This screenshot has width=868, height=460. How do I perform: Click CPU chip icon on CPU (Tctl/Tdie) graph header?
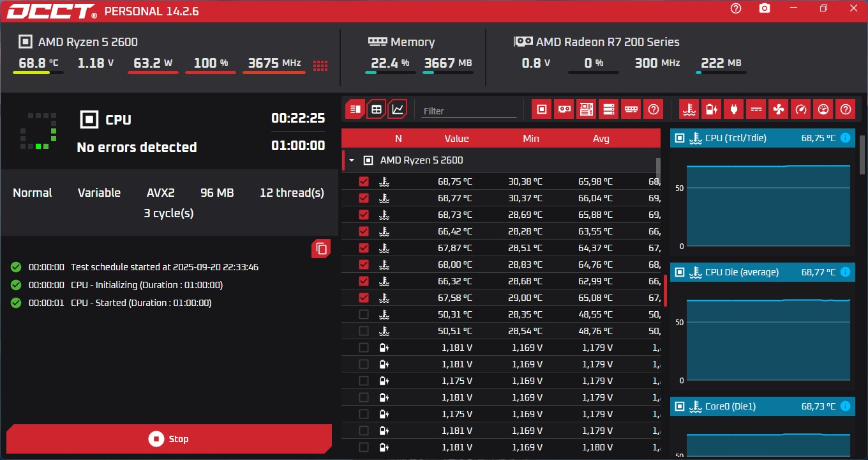click(x=680, y=138)
